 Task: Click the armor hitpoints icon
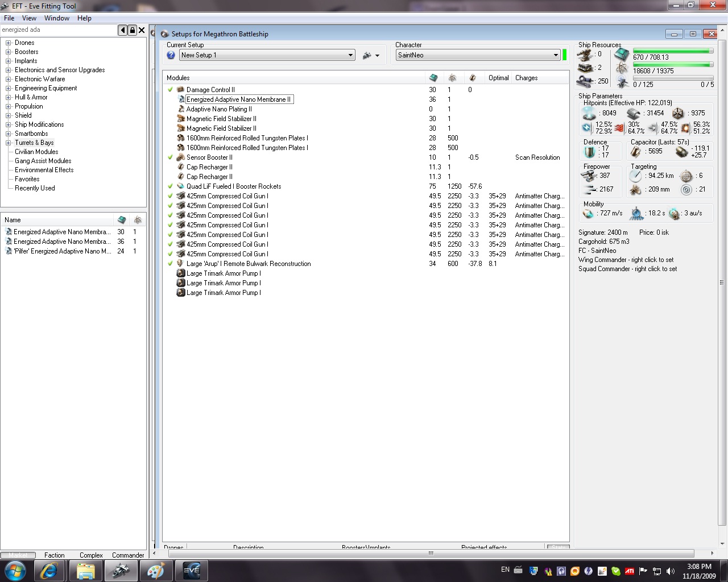[x=634, y=113]
